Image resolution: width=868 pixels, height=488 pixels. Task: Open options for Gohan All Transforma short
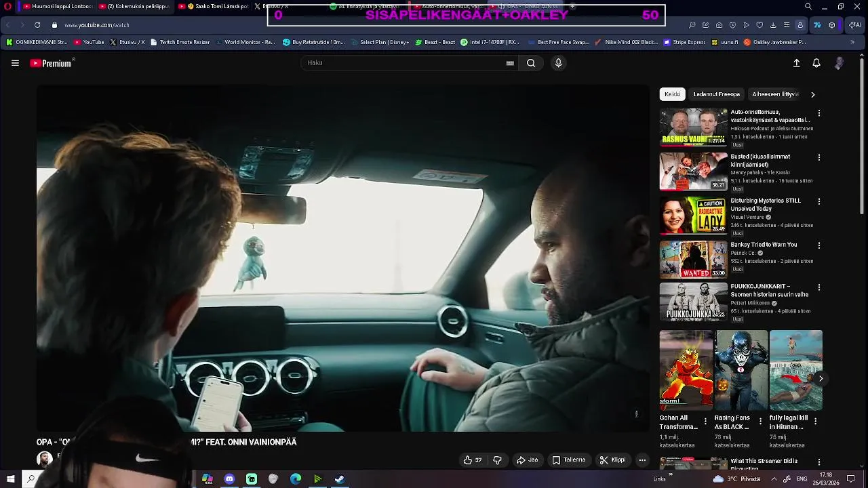705,422
